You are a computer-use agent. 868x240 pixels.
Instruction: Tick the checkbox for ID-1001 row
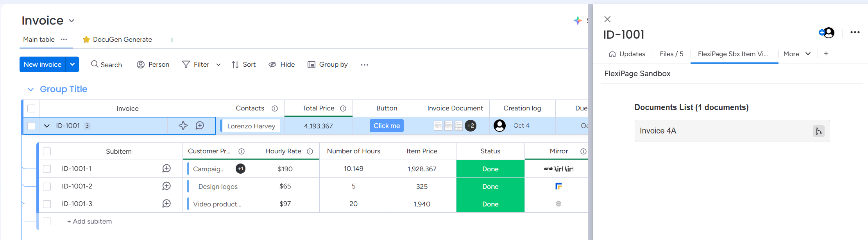32,126
